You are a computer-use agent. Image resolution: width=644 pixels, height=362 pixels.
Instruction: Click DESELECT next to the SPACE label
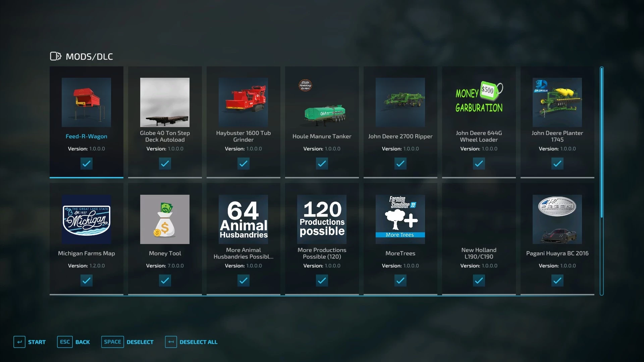pos(140,342)
